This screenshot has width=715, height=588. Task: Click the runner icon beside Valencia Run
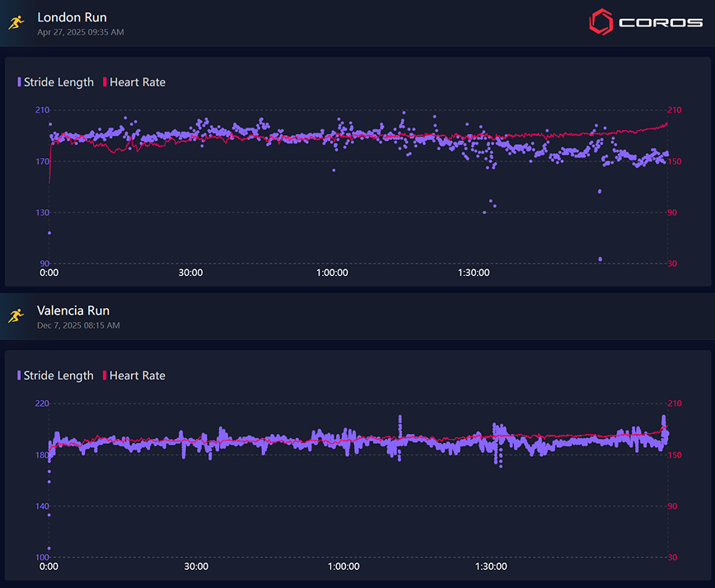(x=16, y=316)
